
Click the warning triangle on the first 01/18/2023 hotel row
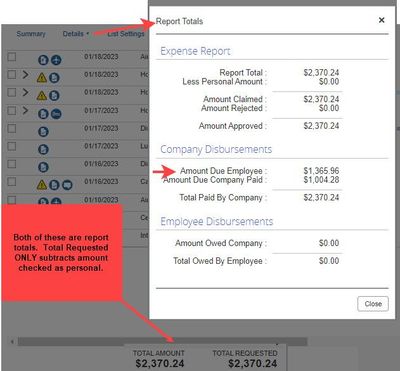pos(42,78)
